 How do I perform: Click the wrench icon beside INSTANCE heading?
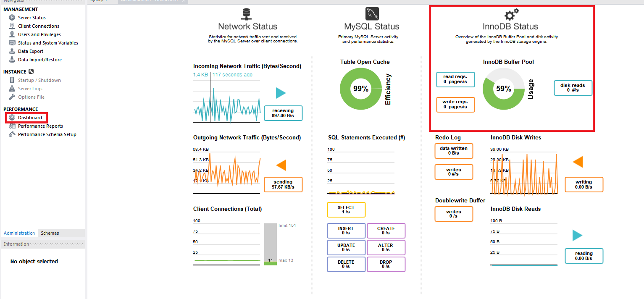pos(31,72)
